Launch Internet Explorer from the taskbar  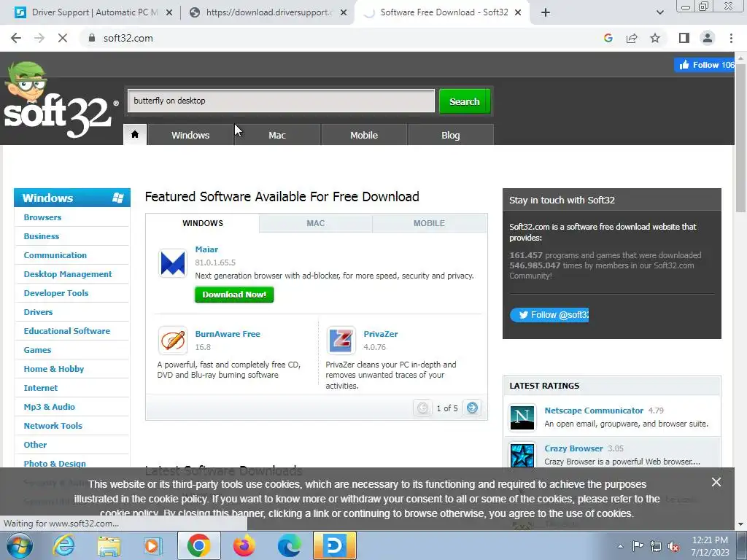pyautogui.click(x=64, y=545)
